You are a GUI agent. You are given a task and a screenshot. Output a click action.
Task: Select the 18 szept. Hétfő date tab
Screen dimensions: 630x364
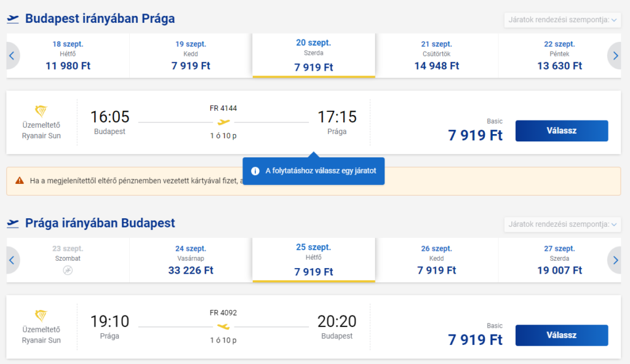coord(68,56)
